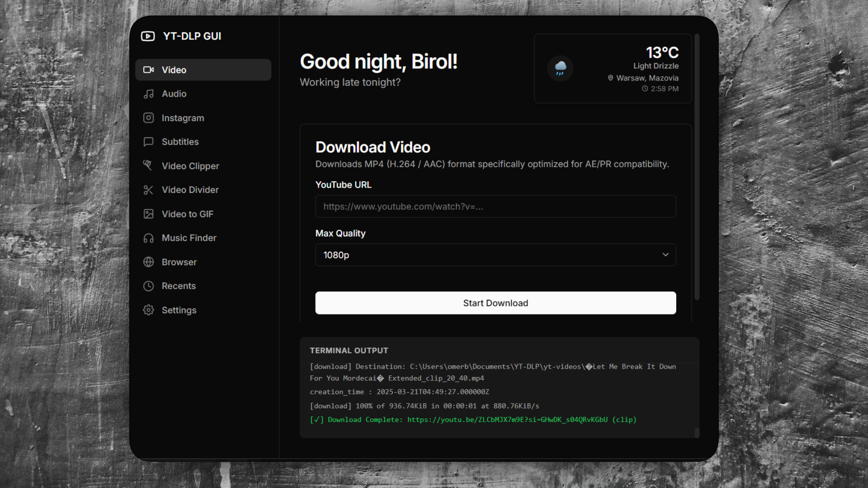Viewport: 868px width, 488px height.
Task: Open the Browser label in sidebar
Action: click(179, 262)
